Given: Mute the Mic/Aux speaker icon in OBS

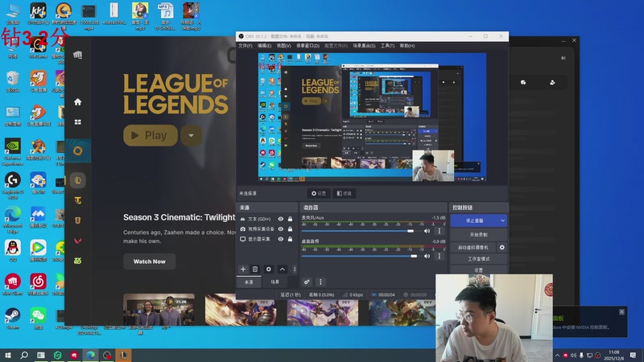Looking at the screenshot, I should 427,231.
